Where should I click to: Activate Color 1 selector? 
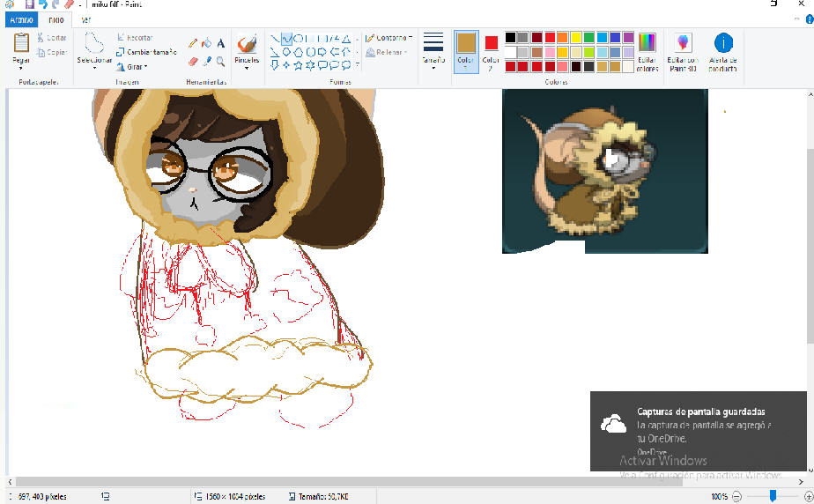pos(466,51)
